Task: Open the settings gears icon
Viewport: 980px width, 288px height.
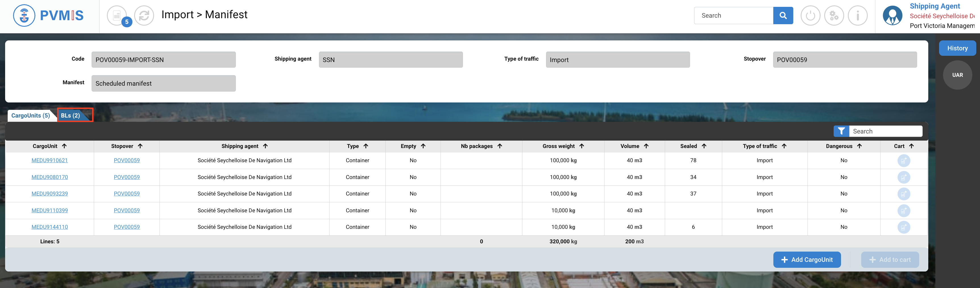Action: (x=834, y=16)
